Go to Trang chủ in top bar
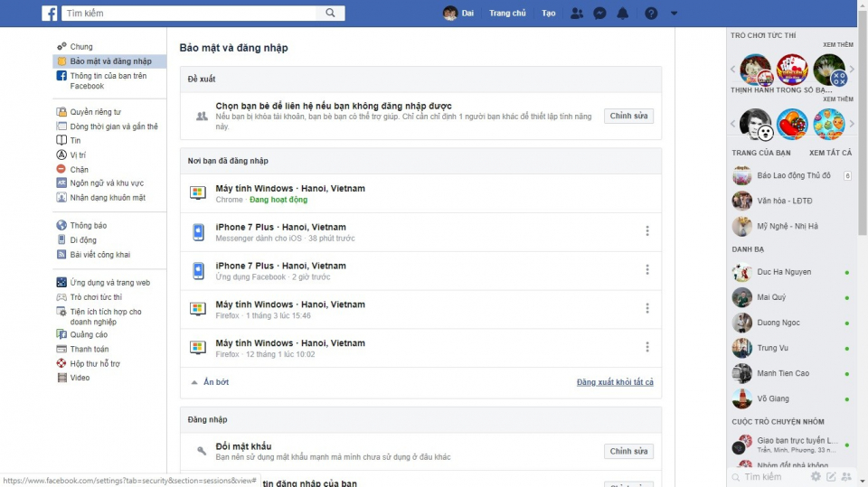Viewport: 868px width, 487px height. pyautogui.click(x=507, y=14)
